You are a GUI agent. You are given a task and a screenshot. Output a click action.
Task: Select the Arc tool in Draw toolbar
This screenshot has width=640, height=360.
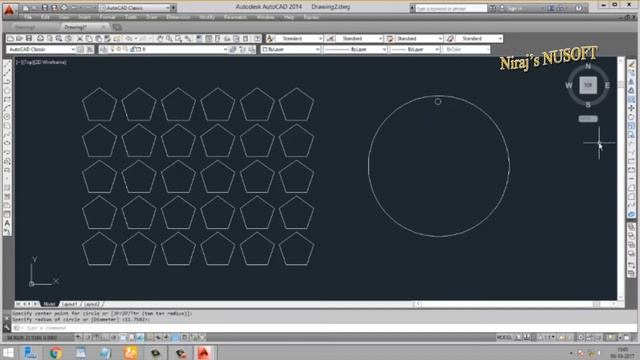(7, 108)
